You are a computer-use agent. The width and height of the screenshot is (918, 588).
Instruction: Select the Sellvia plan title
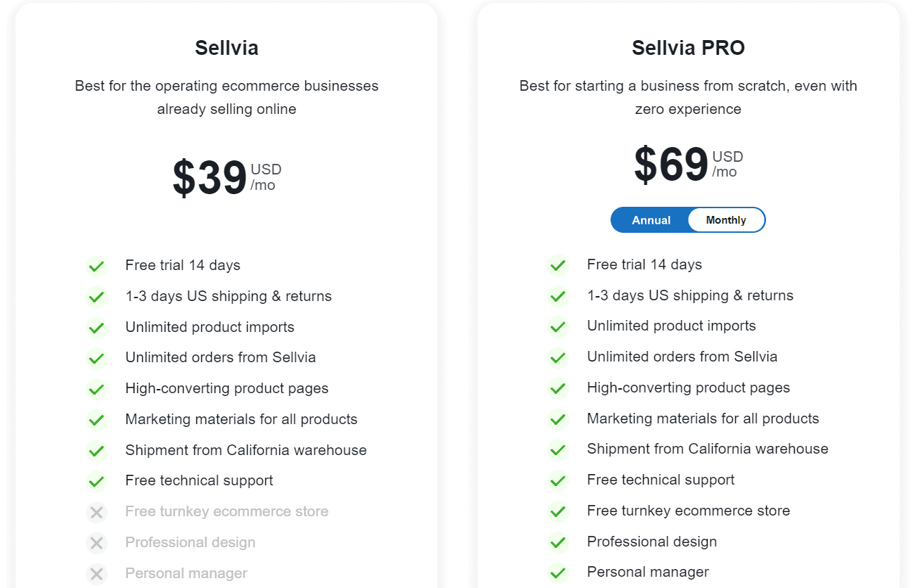227,48
